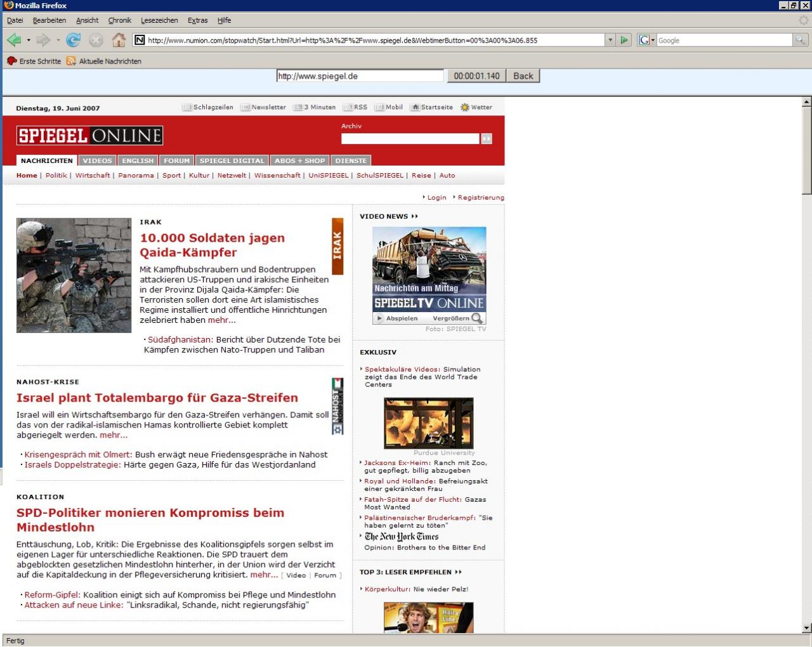This screenshot has width=812, height=647.
Task: Open the SPD-Politiker Mindestlohn headline
Action: (x=150, y=520)
